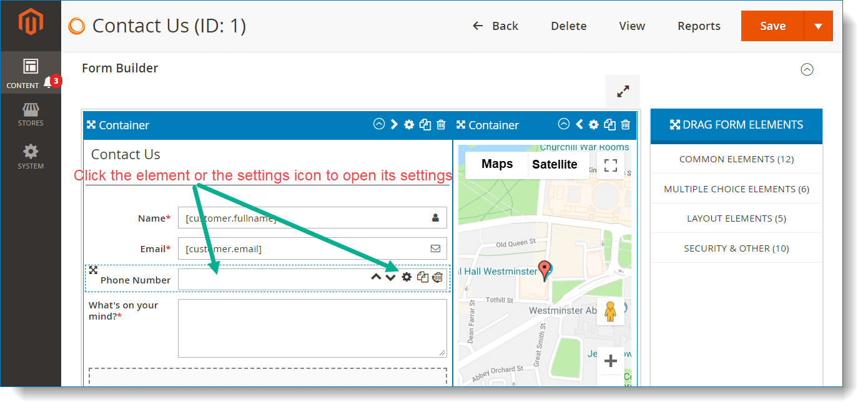Viewport: 868px width, 412px height.
Task: Duplicate the Phone Number element
Action: (422, 277)
